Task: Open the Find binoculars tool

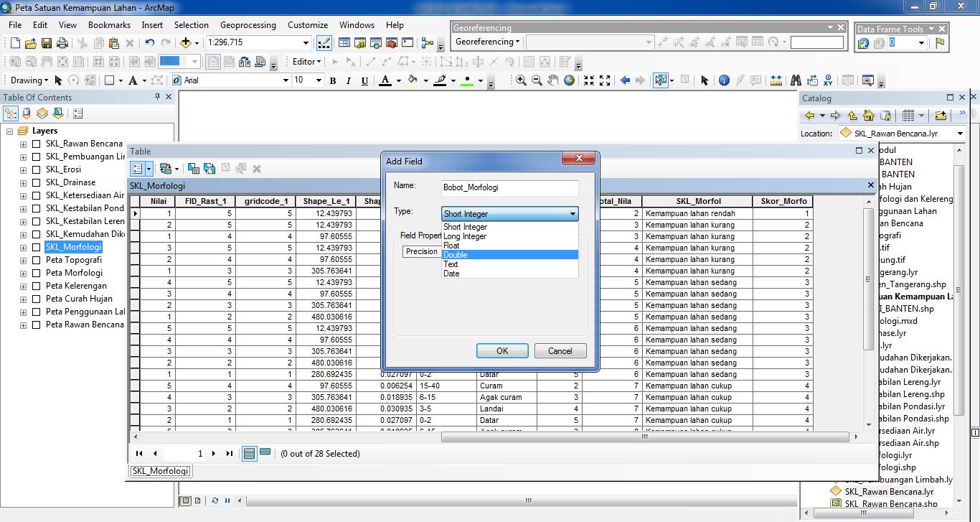Action: 795,80
